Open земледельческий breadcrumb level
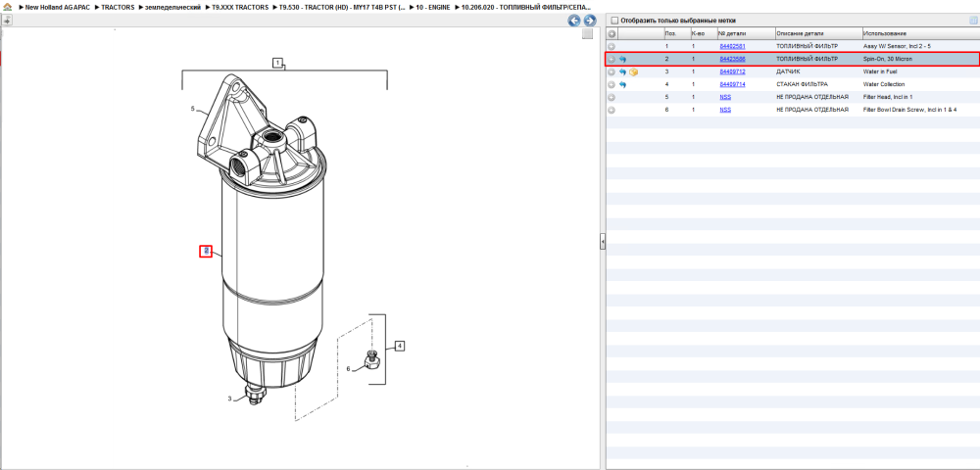Viewport: 980px width, 470px height. point(172,8)
